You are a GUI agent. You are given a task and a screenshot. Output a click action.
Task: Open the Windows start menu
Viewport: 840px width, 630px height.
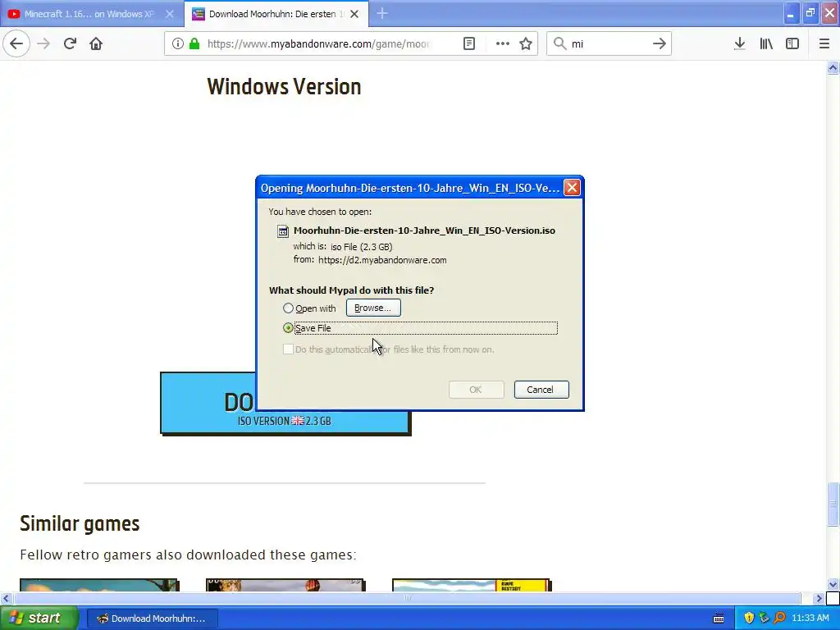pyautogui.click(x=39, y=618)
